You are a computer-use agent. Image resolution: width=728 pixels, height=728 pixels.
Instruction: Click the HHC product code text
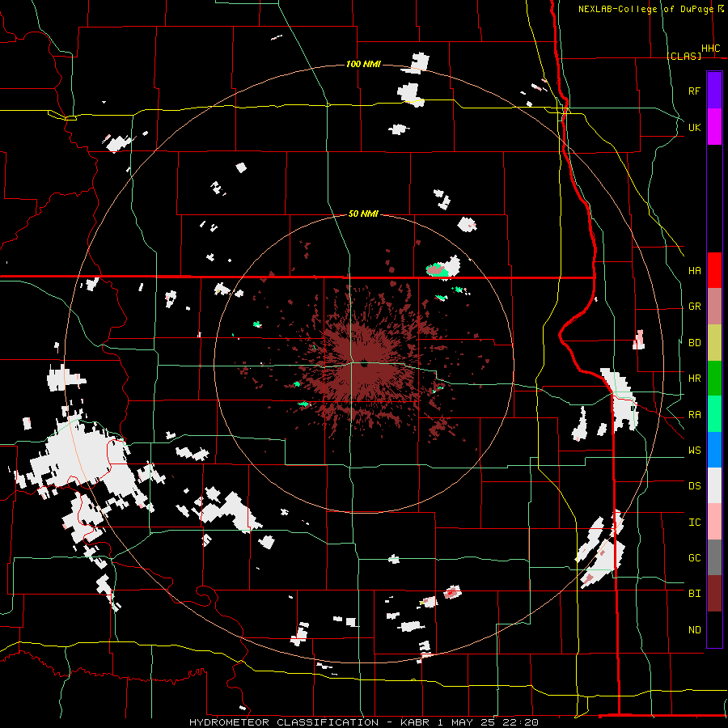click(x=710, y=49)
